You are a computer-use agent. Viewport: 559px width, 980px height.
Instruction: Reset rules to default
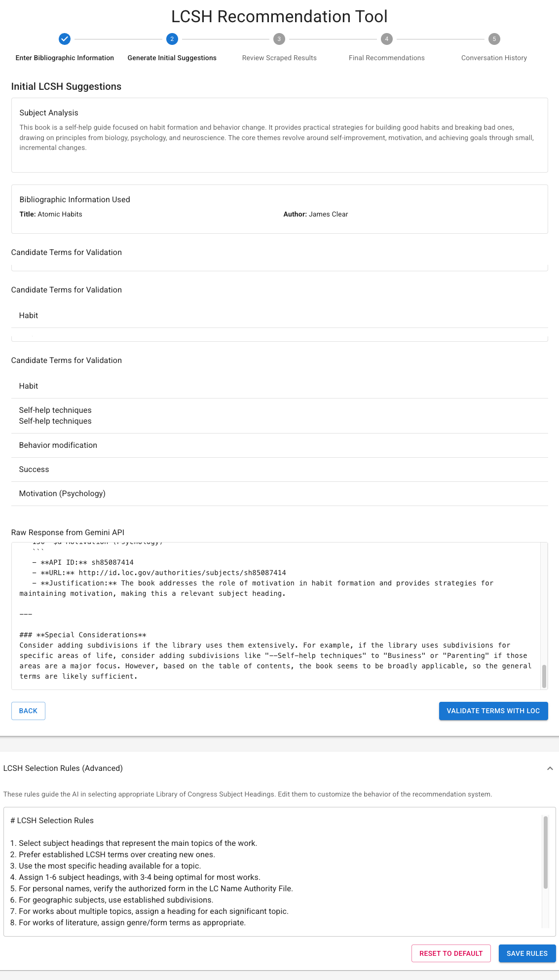(451, 953)
